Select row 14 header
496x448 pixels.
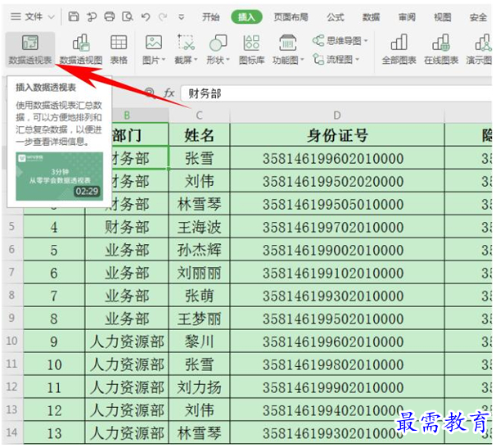click(x=12, y=432)
